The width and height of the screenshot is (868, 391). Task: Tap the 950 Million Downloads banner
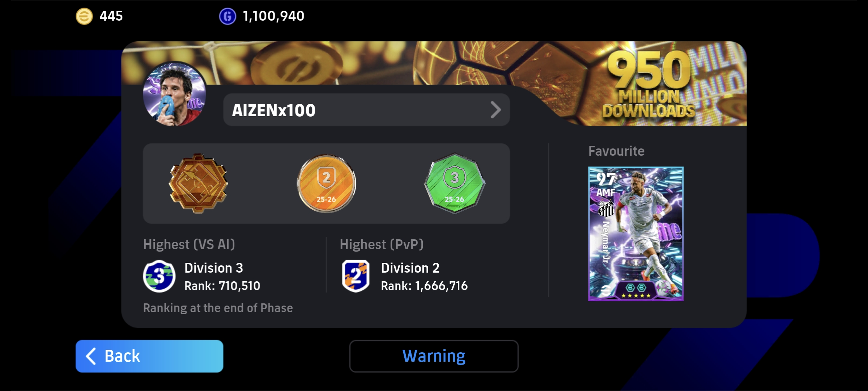coord(649,84)
